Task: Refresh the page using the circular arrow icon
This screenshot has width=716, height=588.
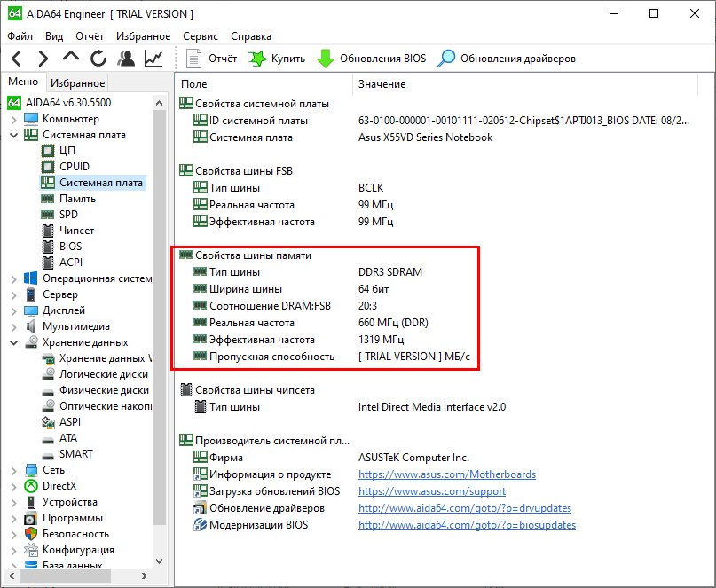Action: (x=98, y=59)
